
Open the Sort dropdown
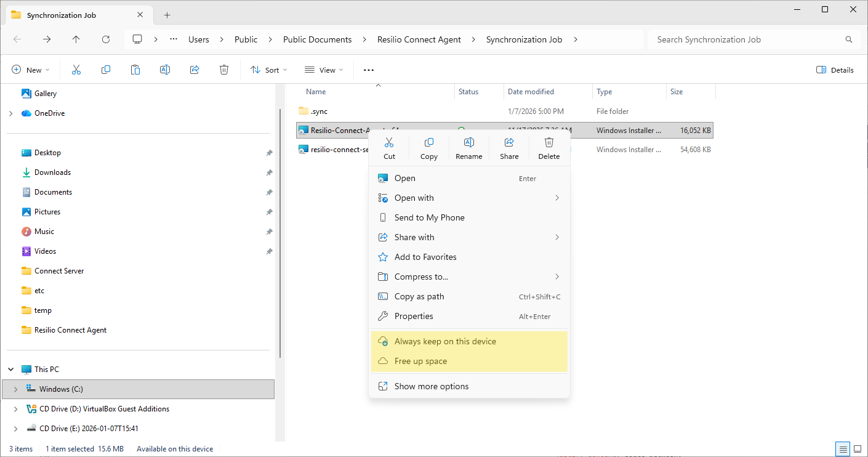coord(269,70)
